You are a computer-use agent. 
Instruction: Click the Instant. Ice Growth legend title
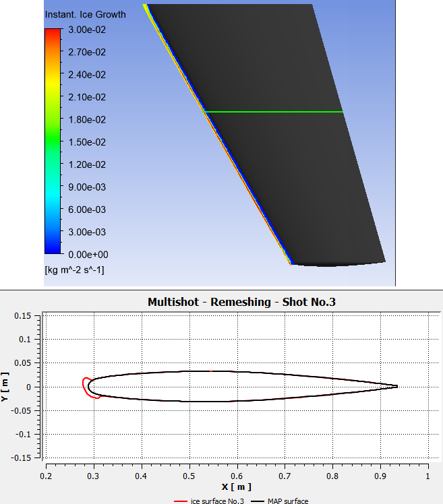(x=85, y=14)
